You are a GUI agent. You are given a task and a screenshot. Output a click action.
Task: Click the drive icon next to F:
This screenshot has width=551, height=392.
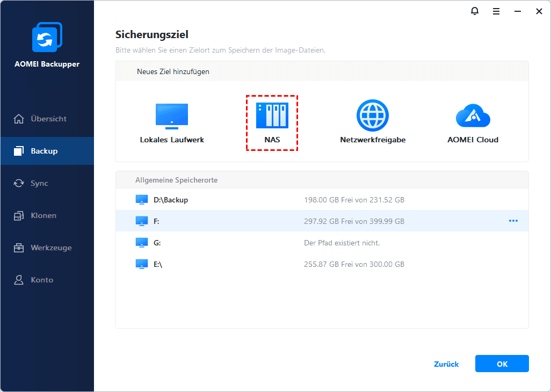coord(142,221)
